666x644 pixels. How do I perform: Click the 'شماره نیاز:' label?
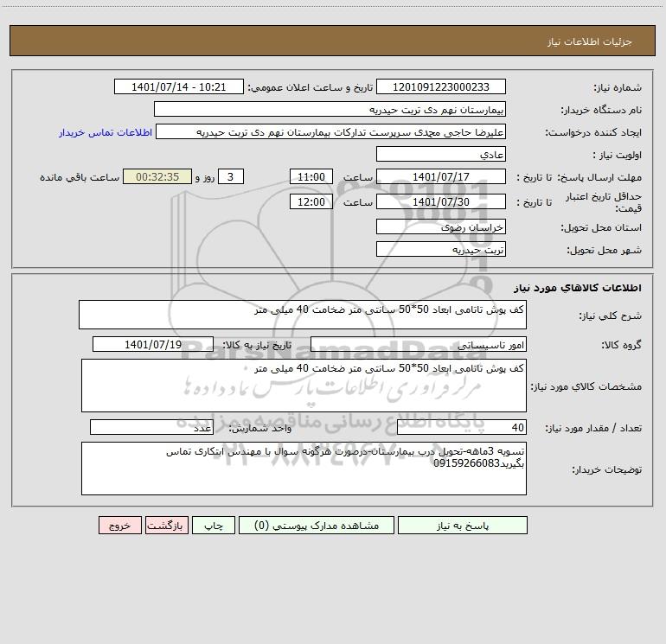(x=618, y=88)
